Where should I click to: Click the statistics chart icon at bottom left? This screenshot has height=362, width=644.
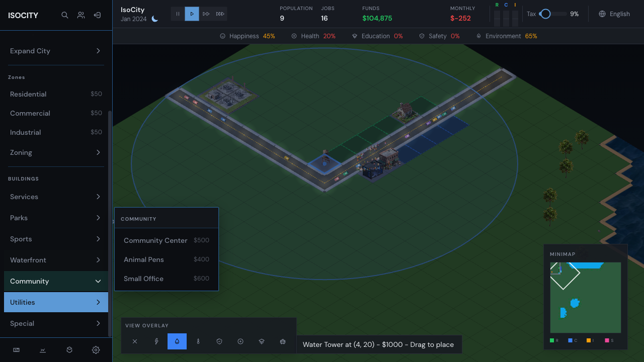pos(43,349)
